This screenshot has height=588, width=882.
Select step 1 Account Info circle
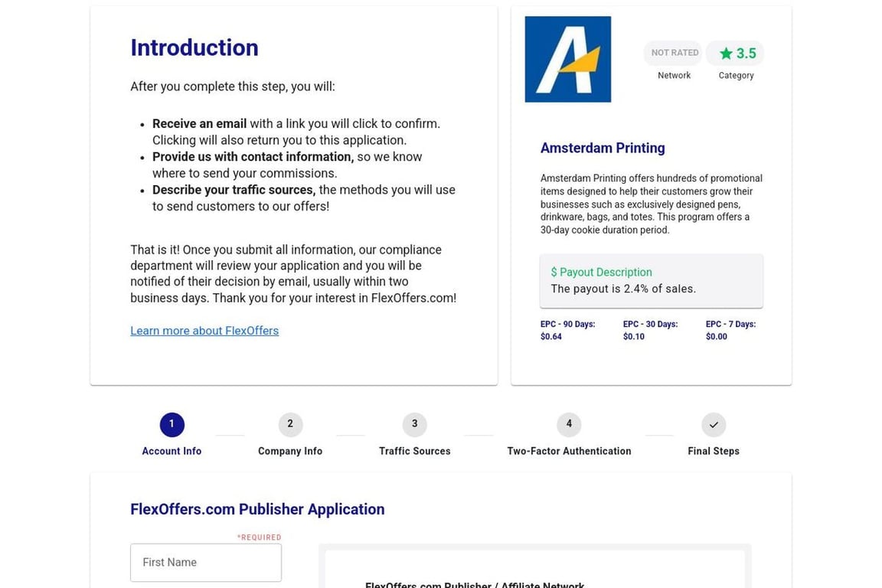(171, 424)
